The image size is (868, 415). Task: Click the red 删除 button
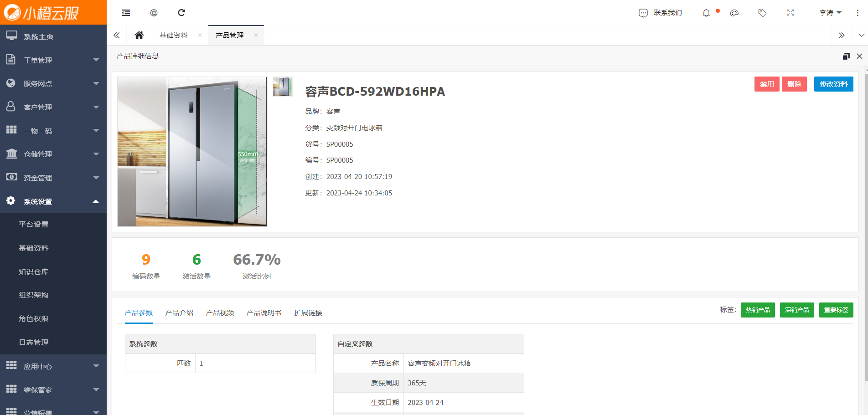pos(794,84)
